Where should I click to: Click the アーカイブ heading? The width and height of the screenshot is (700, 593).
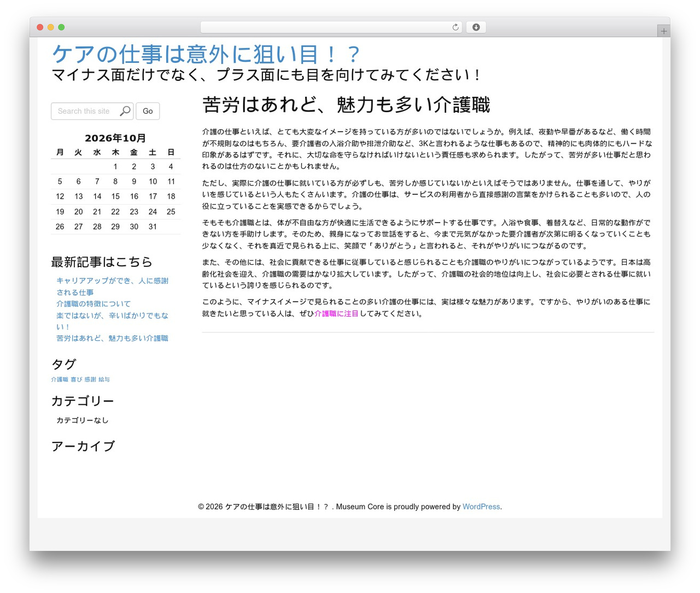pyautogui.click(x=83, y=446)
